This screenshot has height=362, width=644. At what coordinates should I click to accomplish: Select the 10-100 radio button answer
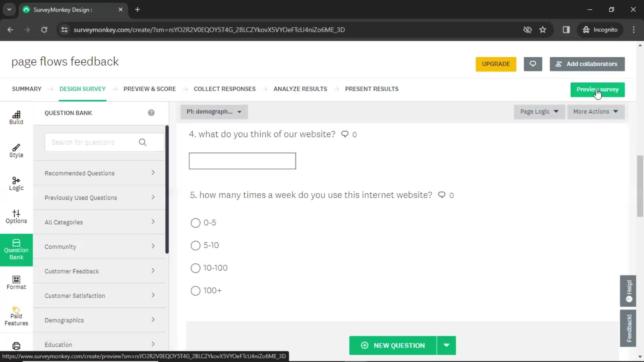[196, 268]
